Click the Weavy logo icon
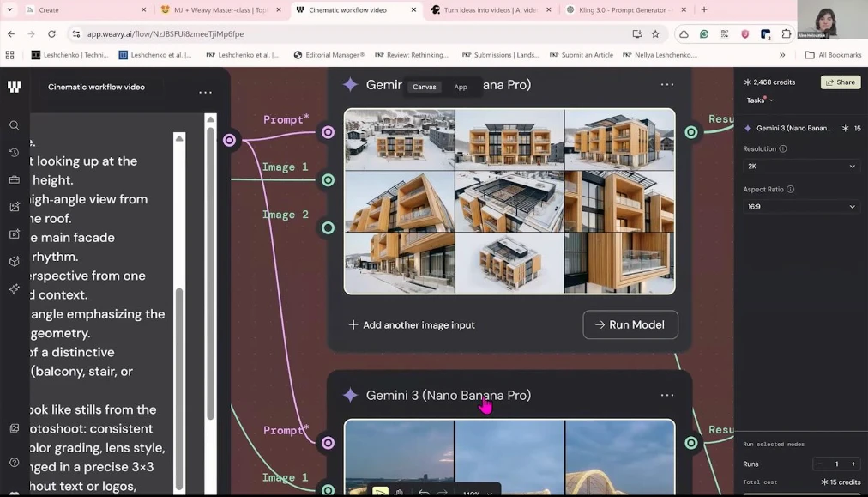The height and width of the screenshot is (497, 868). (x=14, y=87)
